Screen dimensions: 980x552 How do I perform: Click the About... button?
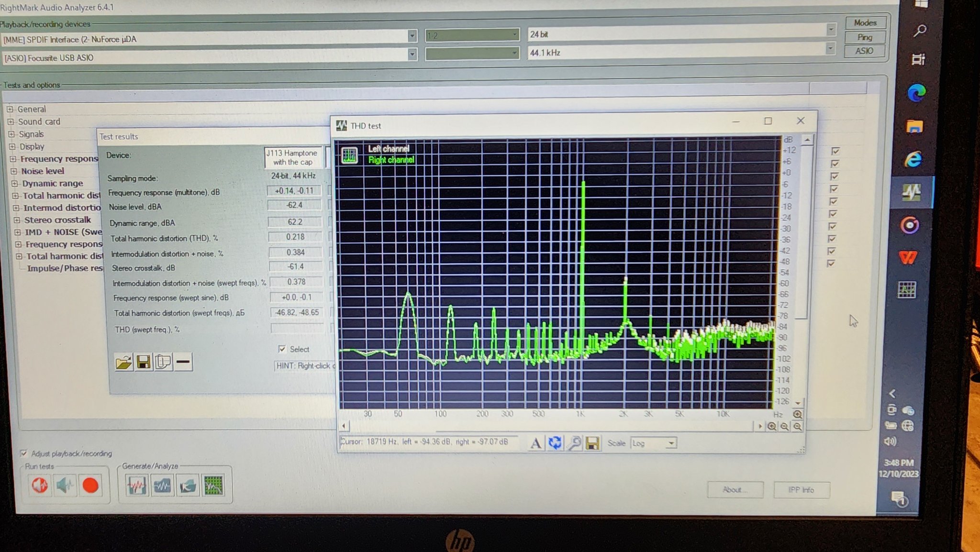(x=735, y=489)
